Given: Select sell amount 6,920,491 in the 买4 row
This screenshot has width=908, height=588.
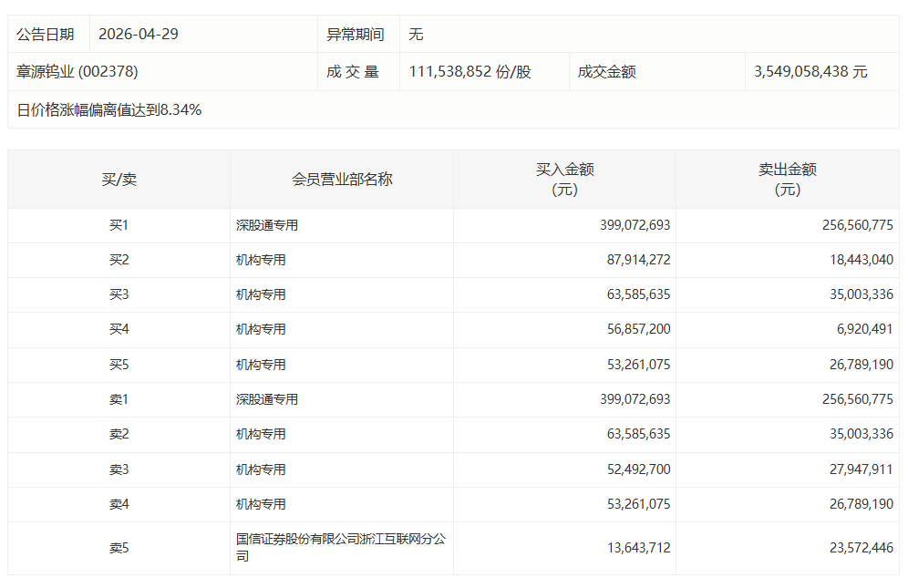Looking at the screenshot, I should click(862, 329).
